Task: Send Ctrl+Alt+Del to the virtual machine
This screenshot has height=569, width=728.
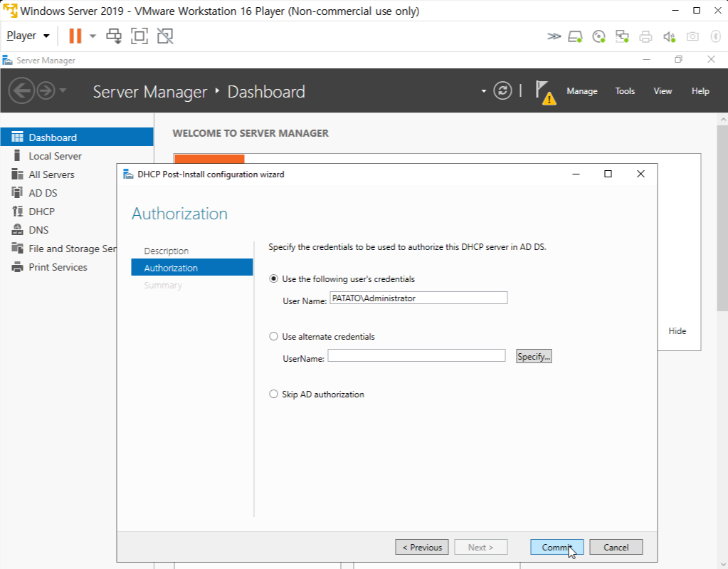Action: click(114, 36)
